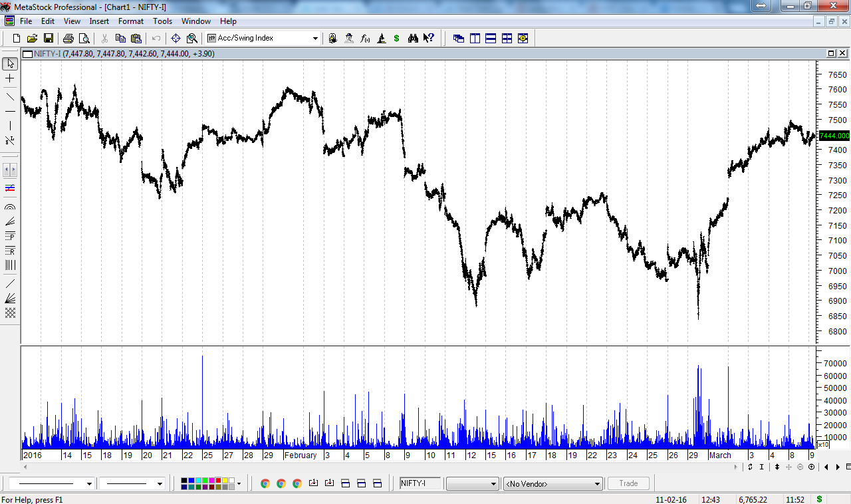
Task: Open the Help menu
Action: point(228,21)
